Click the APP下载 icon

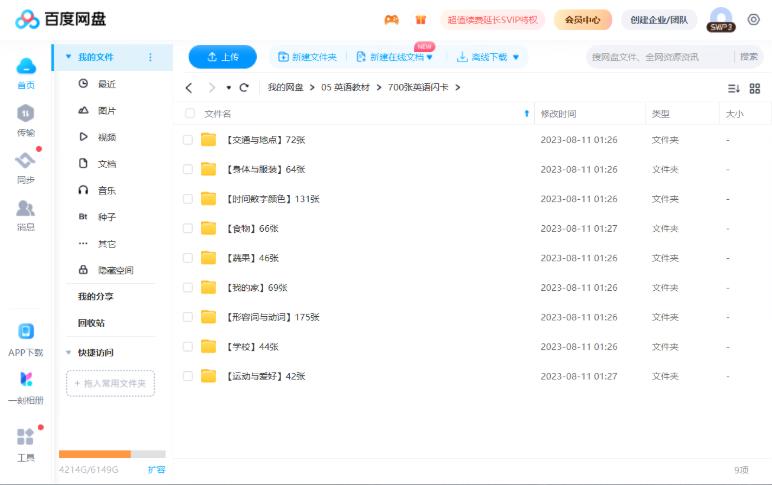(x=26, y=331)
